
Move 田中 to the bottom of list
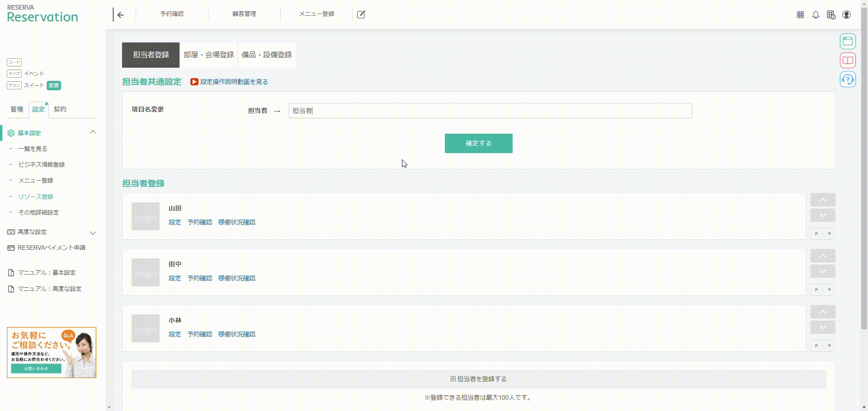tap(829, 290)
